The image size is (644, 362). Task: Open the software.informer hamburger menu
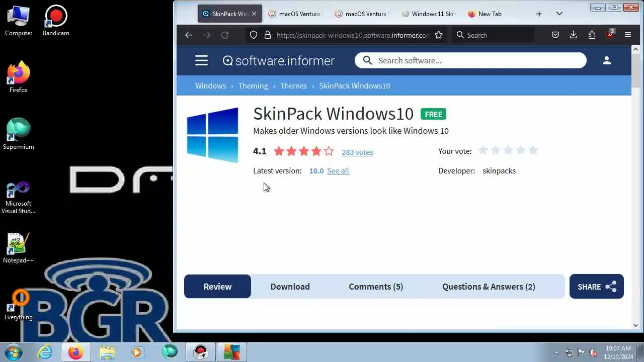pos(201,60)
